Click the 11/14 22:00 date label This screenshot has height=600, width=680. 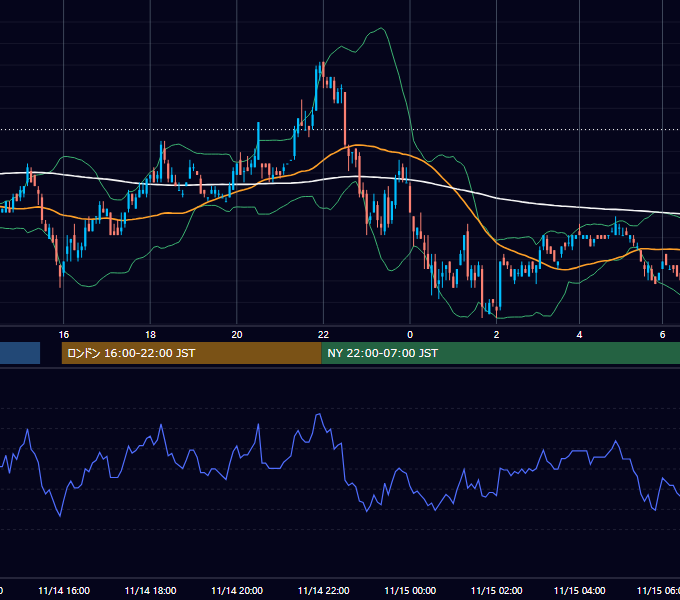pyautogui.click(x=323, y=591)
